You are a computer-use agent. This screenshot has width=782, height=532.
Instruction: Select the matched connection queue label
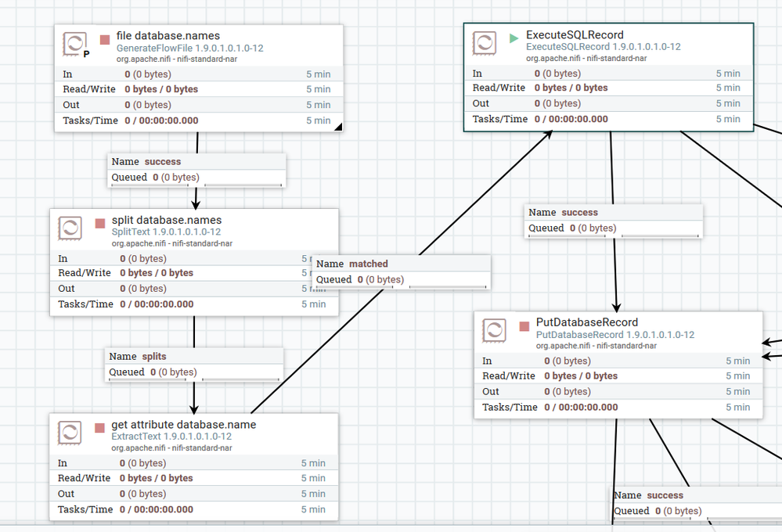click(401, 272)
